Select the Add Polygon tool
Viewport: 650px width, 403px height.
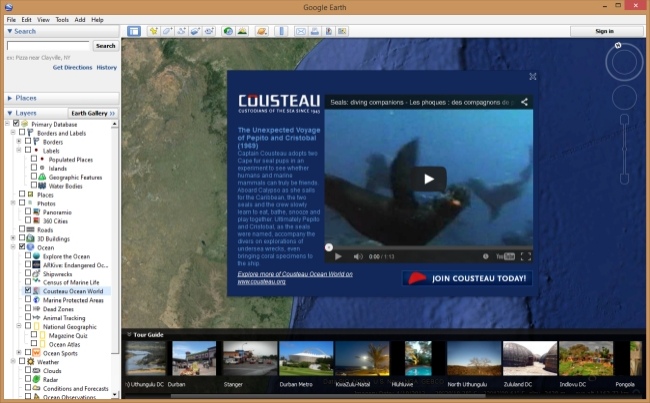click(x=167, y=31)
